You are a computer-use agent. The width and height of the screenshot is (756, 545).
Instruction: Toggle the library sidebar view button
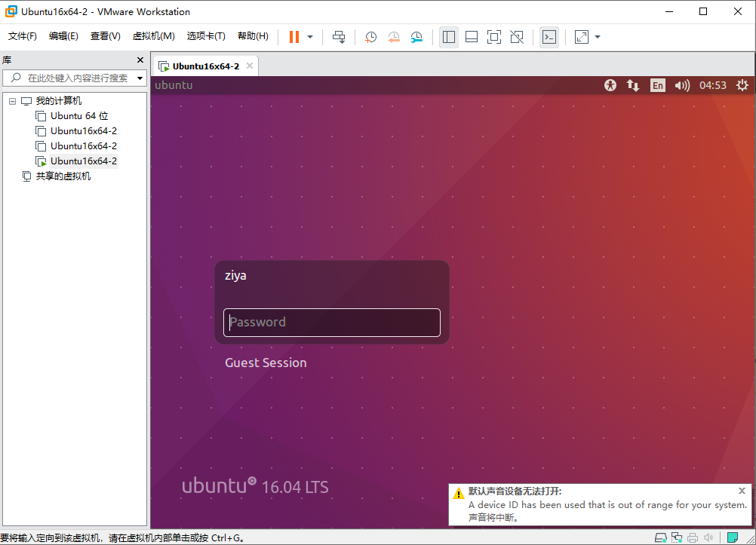(x=449, y=37)
